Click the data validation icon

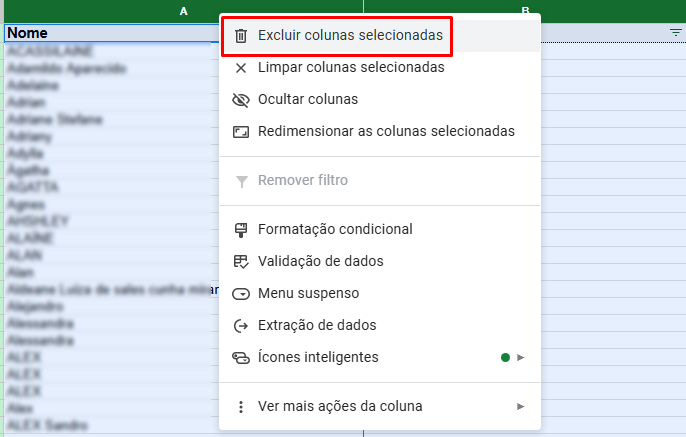[x=240, y=261]
